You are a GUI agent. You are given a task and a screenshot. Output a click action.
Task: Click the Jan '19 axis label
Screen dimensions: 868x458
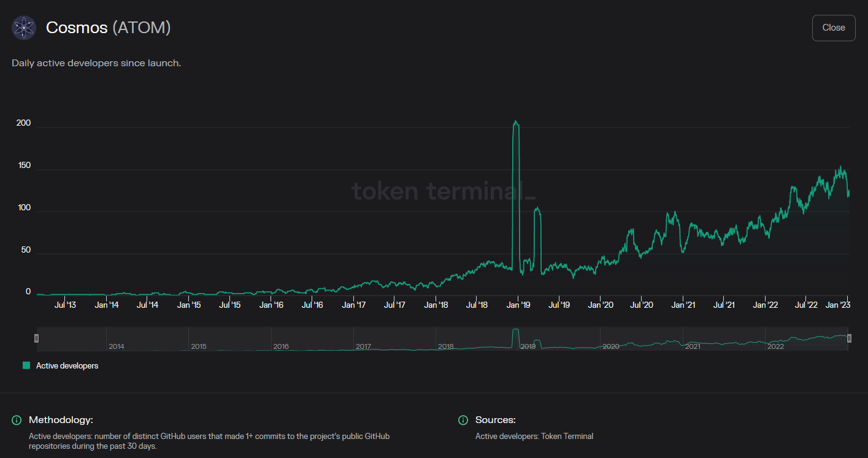coord(518,305)
